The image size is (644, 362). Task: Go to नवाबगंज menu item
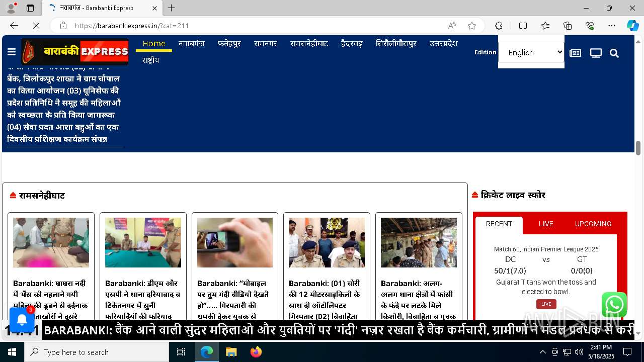[192, 44]
